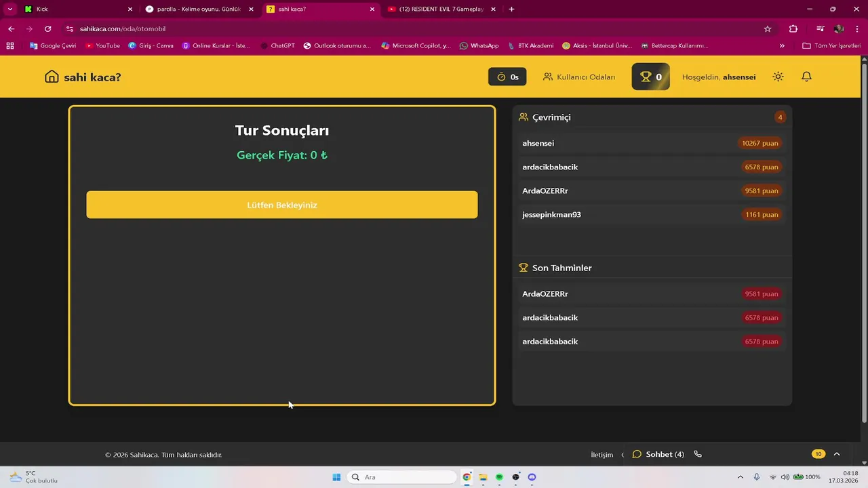This screenshot has height=488, width=868.
Task: Open OBS Studio from taskbar
Action: coord(515,477)
